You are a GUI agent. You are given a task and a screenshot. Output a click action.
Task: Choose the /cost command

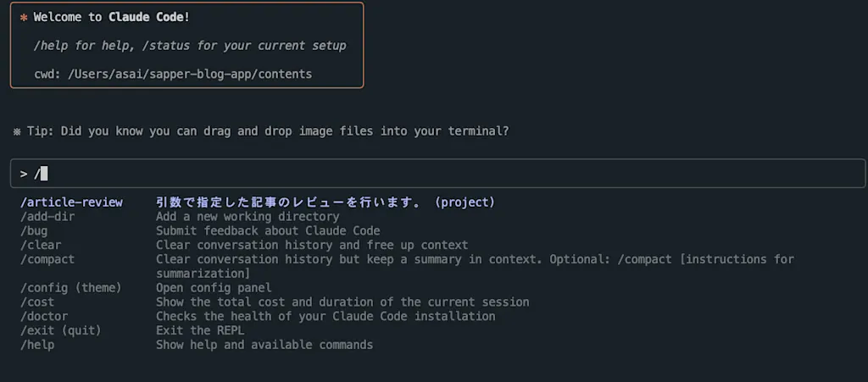37,302
